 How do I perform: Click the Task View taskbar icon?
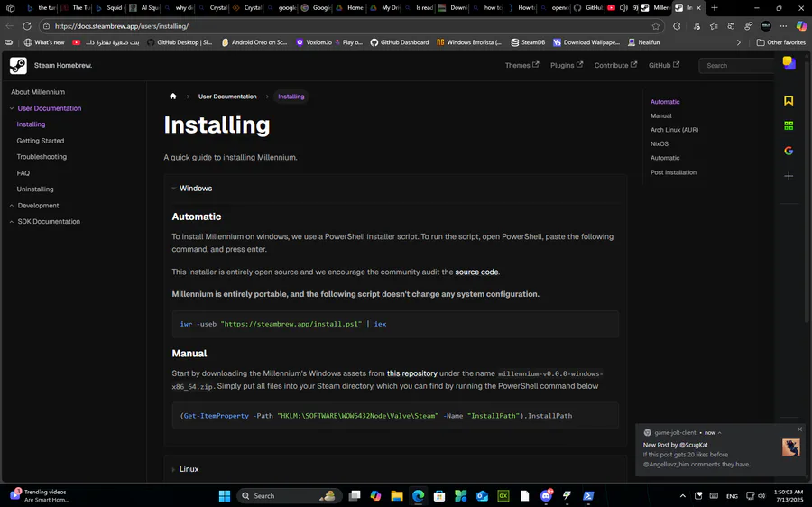[355, 495]
